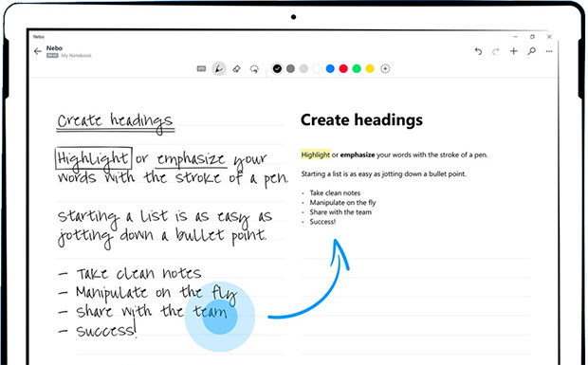Redo the last action

click(x=496, y=51)
